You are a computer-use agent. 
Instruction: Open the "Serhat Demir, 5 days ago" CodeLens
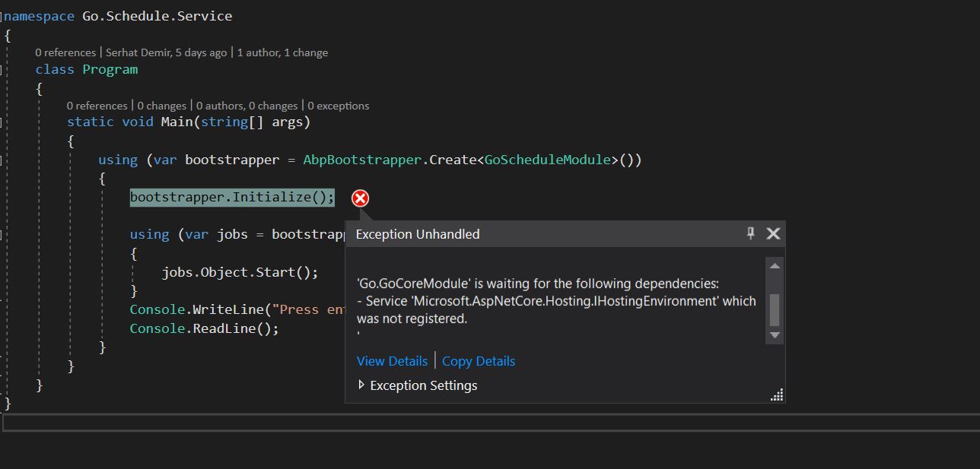tap(166, 52)
